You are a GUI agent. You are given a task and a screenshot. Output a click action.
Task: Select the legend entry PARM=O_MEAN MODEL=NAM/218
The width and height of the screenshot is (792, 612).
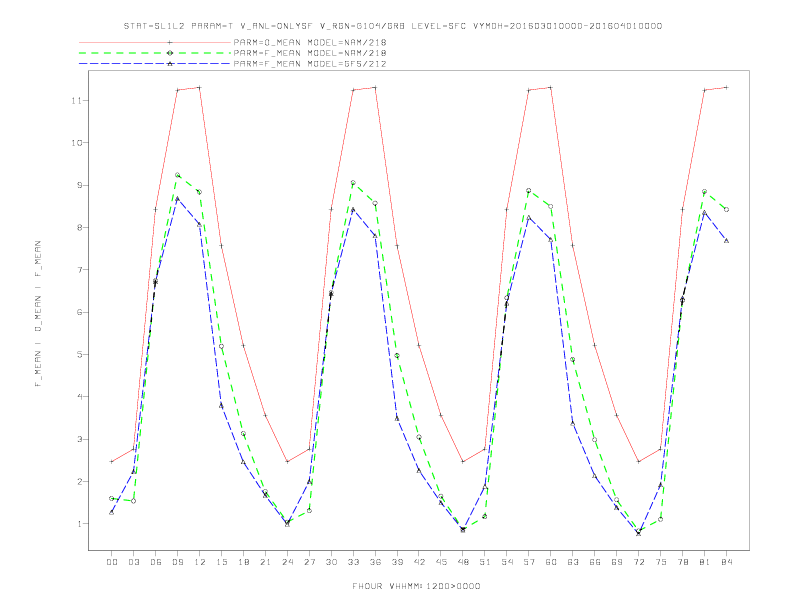[310, 42]
